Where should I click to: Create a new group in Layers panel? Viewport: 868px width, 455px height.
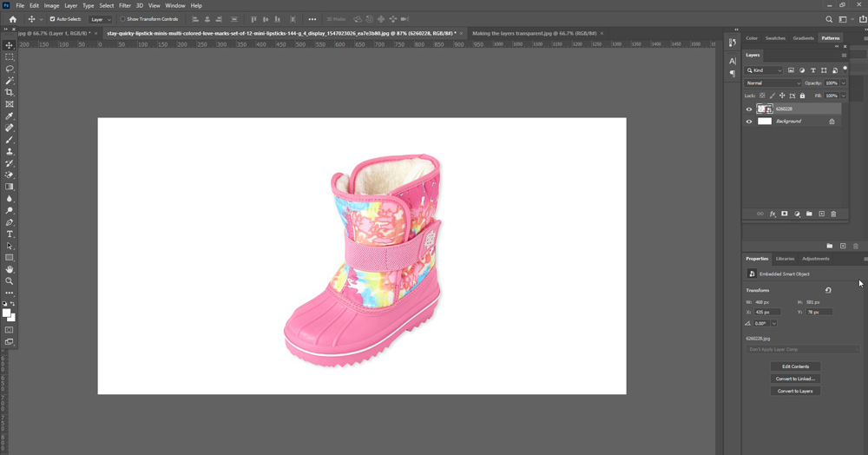point(809,214)
